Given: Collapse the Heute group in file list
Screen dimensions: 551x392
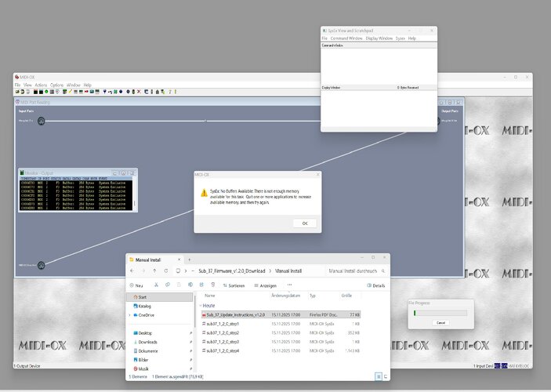Looking at the screenshot, I should click(x=201, y=306).
